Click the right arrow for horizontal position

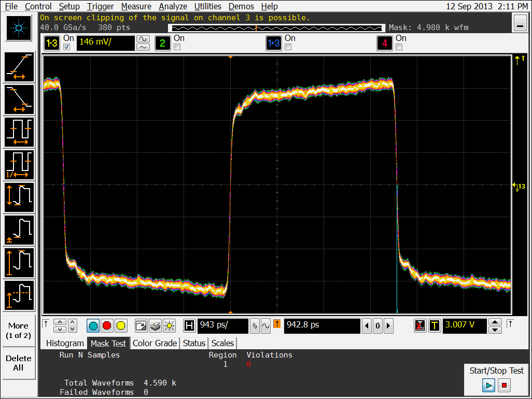388,326
